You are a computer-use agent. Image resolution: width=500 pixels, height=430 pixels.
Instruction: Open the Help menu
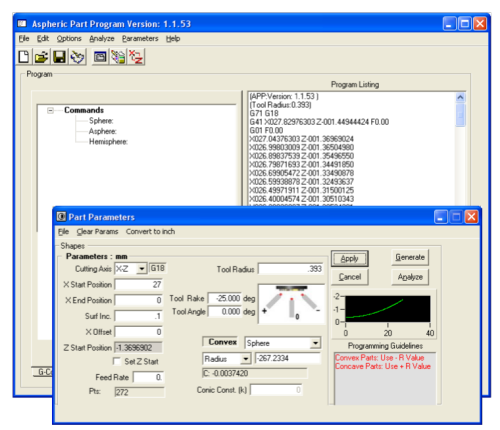pyautogui.click(x=173, y=39)
